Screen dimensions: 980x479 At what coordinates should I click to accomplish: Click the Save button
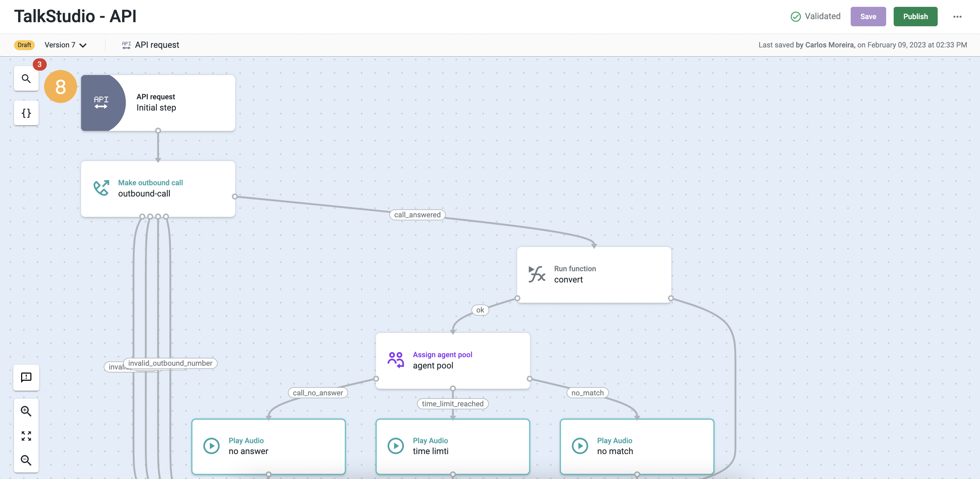868,17
